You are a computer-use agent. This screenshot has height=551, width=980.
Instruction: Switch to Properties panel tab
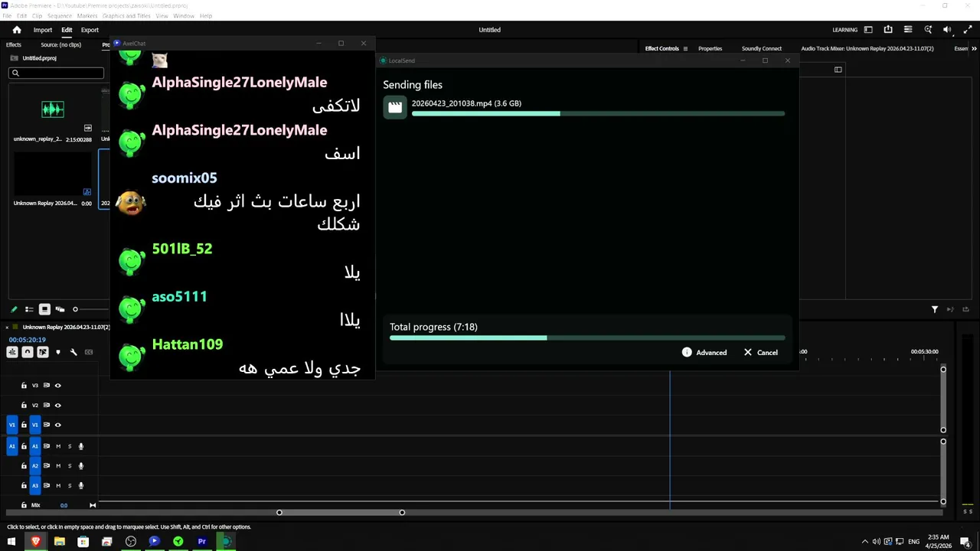[x=710, y=48]
